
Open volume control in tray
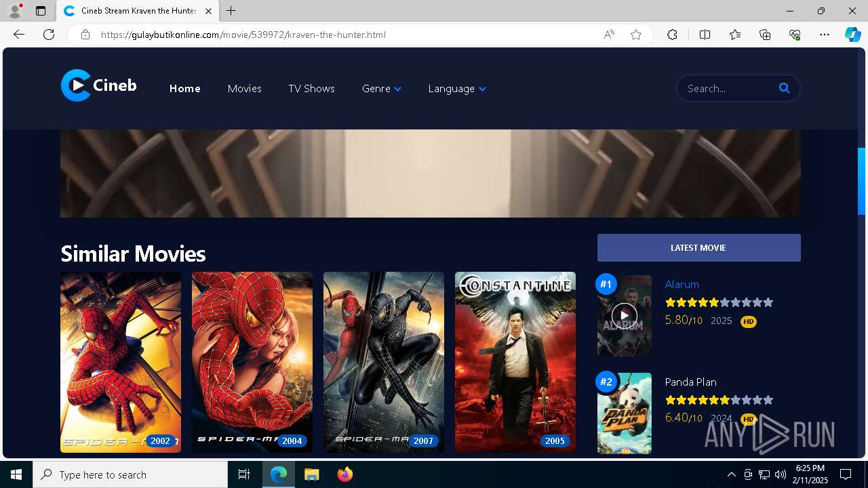(781, 474)
